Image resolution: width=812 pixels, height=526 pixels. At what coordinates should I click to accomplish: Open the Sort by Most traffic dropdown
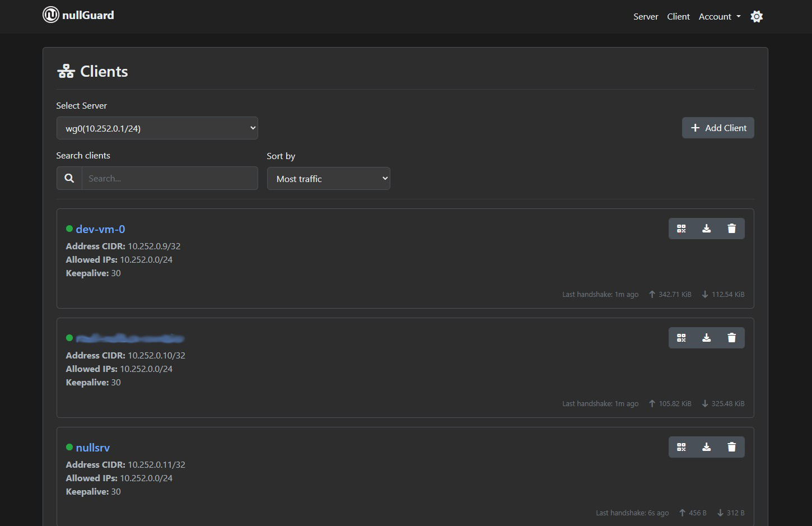[x=329, y=179]
